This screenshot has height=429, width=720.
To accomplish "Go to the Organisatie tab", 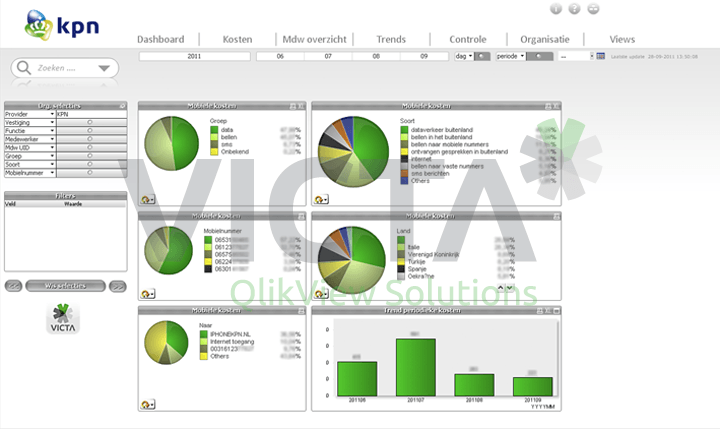I will [x=545, y=40].
